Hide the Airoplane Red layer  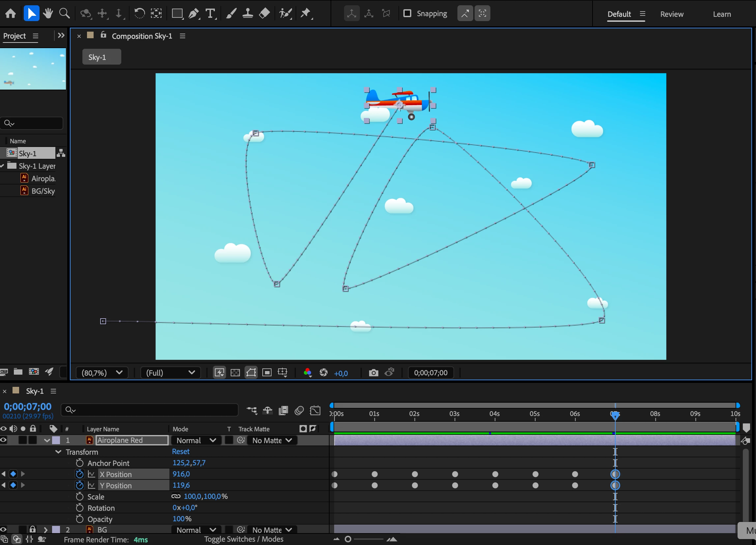(x=4, y=440)
